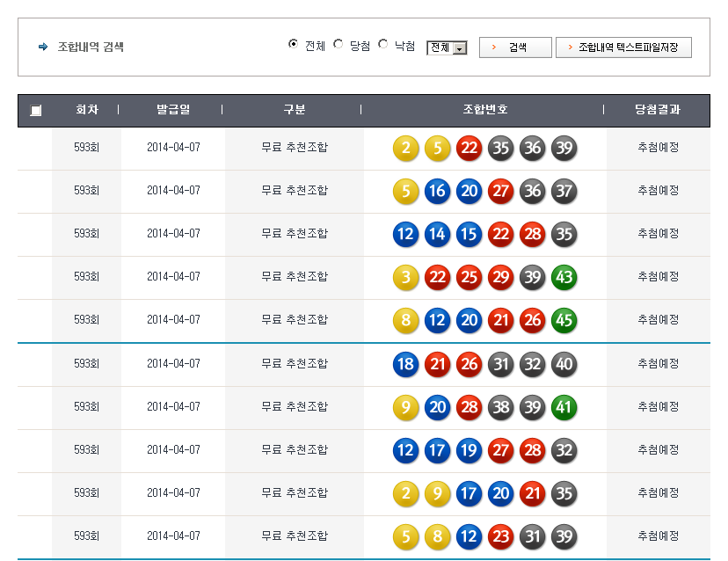Screen dimensions: 728x561
Task: Click the green ball numbered 45
Action: [x=564, y=320]
